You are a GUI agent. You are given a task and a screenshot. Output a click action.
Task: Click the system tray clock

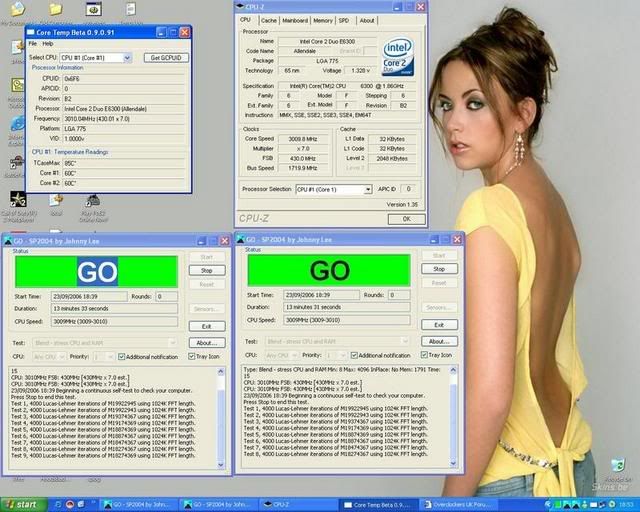click(x=624, y=505)
